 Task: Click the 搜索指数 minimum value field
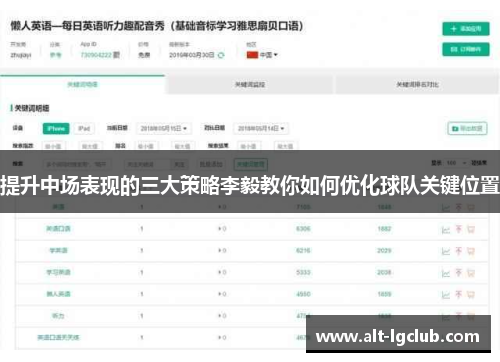click(x=54, y=146)
